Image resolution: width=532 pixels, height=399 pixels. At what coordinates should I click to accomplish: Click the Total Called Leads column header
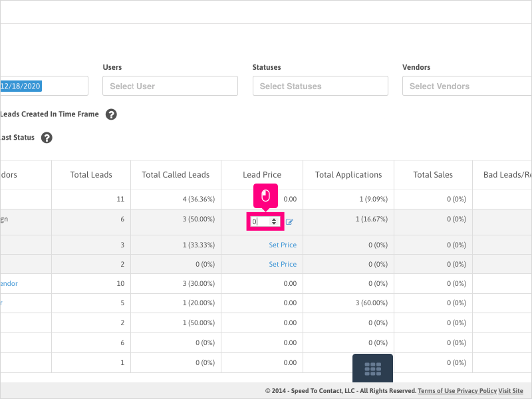click(x=176, y=175)
